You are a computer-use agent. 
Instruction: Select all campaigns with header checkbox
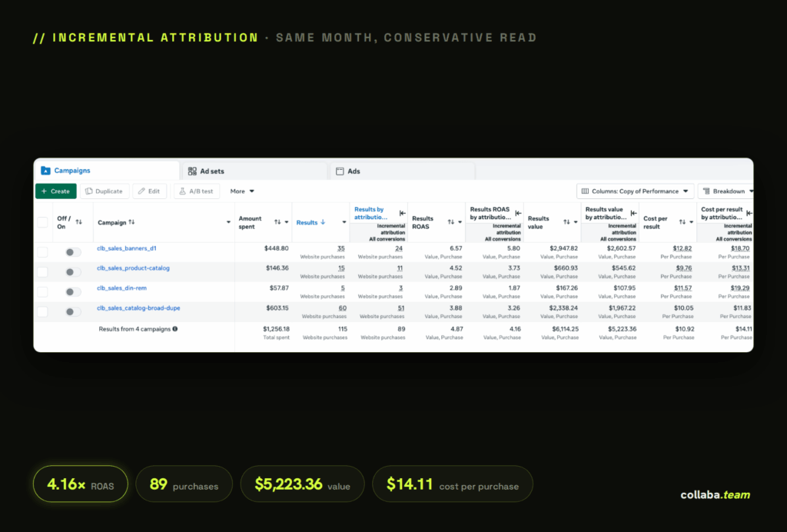point(43,222)
